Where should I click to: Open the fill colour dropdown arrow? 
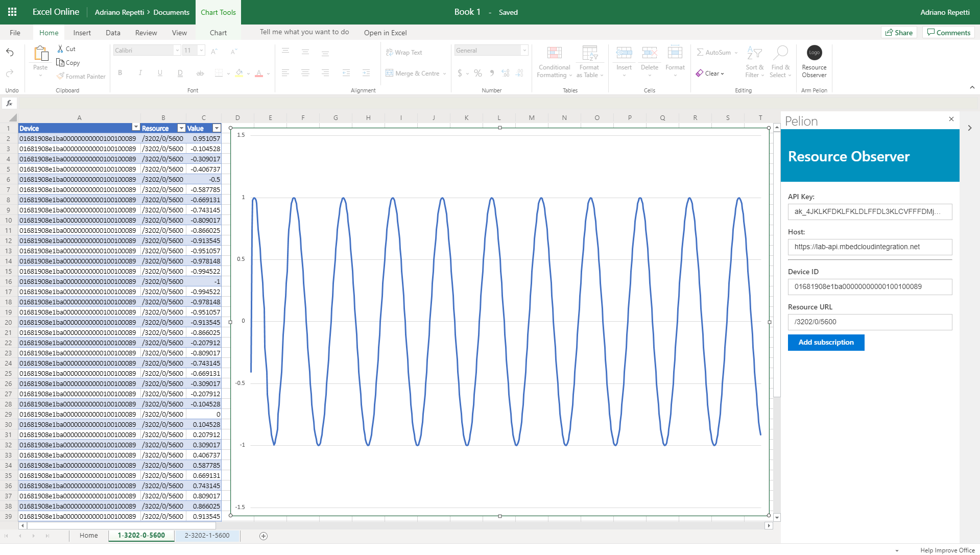pyautogui.click(x=249, y=74)
